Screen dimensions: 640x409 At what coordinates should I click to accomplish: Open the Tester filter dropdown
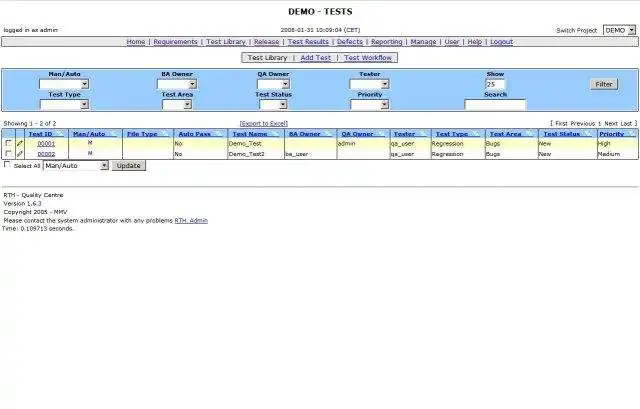(x=369, y=84)
